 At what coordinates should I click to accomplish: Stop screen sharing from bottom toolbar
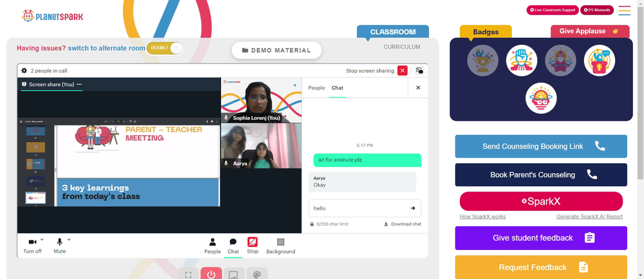(252, 246)
